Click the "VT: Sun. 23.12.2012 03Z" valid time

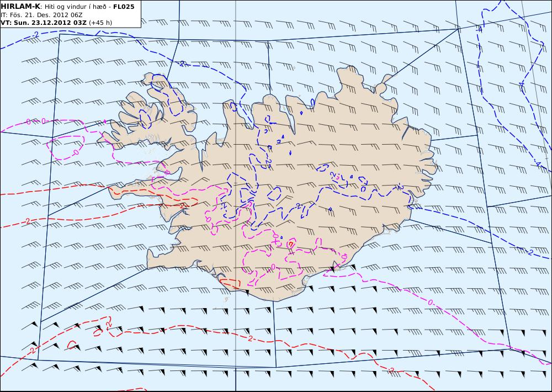[44, 23]
